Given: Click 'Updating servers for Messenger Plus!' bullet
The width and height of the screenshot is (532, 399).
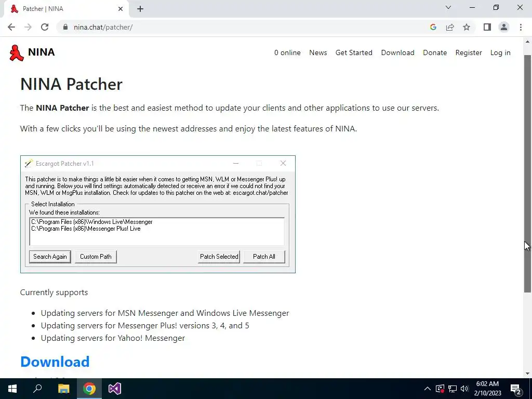Looking at the screenshot, I should coord(145,325).
